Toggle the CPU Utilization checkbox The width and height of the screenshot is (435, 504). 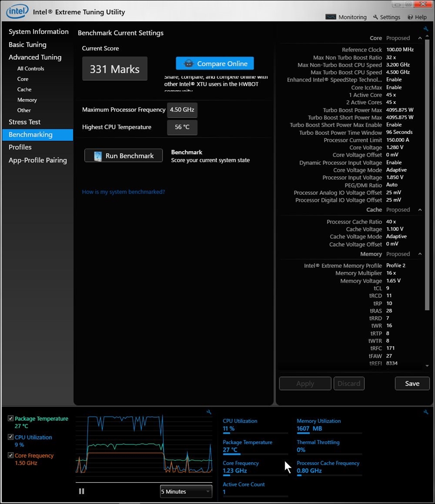pyautogui.click(x=11, y=437)
